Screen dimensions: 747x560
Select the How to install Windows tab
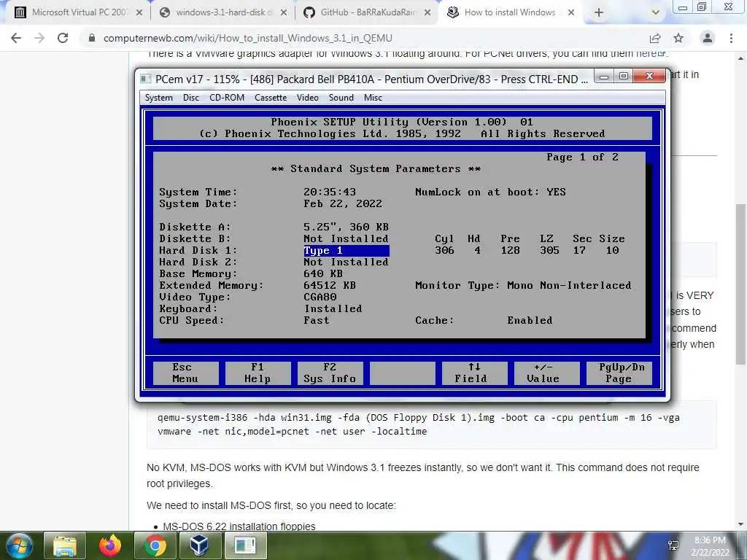pos(510,12)
